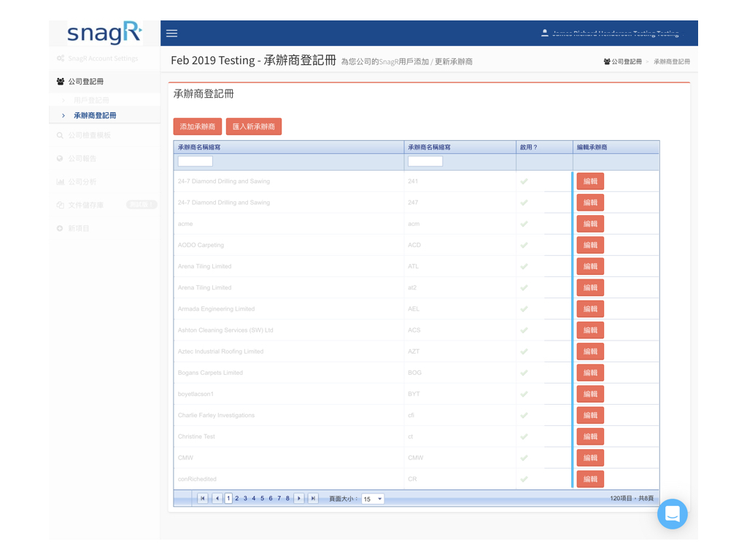The width and height of the screenshot is (747, 560).
Task: Edit the acme contractor row
Action: point(590,224)
